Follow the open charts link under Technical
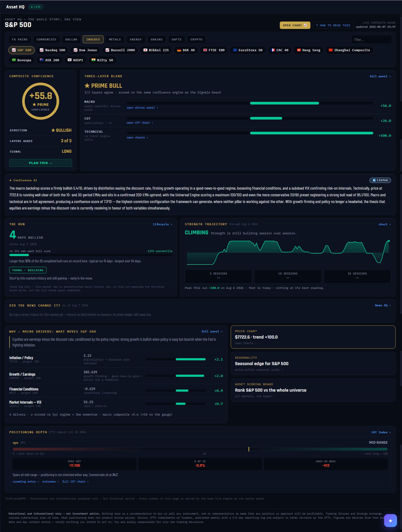Image resolution: width=402 pixels, height=532 pixels. point(137,137)
